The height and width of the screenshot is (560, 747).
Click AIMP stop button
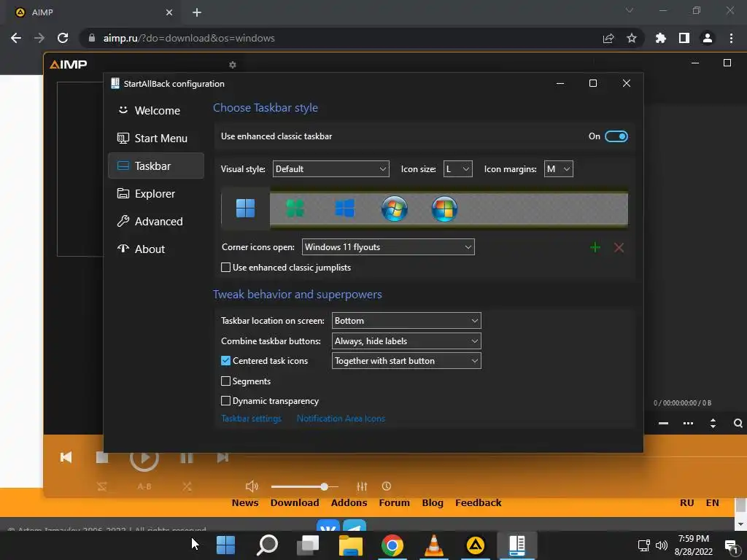tap(102, 457)
